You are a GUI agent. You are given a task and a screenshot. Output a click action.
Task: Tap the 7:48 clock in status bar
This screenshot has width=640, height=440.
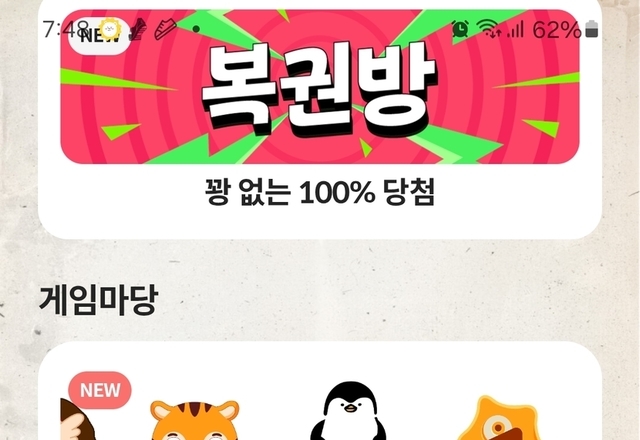click(x=66, y=29)
